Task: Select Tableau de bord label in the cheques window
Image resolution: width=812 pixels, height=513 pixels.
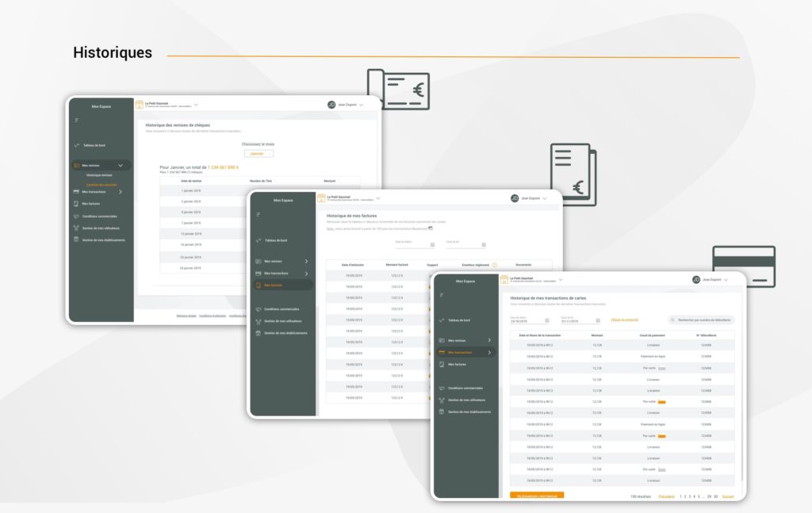Action: 94,145
